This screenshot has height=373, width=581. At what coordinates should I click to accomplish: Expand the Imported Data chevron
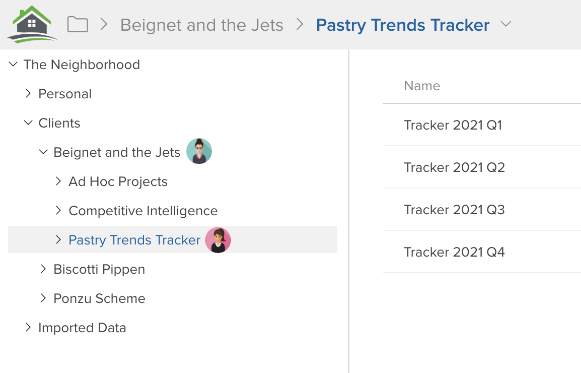click(x=28, y=327)
